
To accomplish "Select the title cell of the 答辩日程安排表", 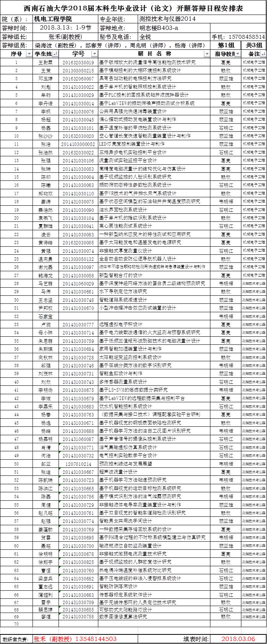I will [x=133, y=8].
